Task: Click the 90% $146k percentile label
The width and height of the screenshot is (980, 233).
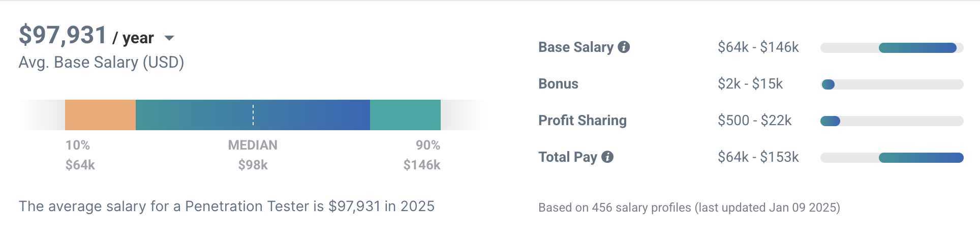Action: [422, 155]
